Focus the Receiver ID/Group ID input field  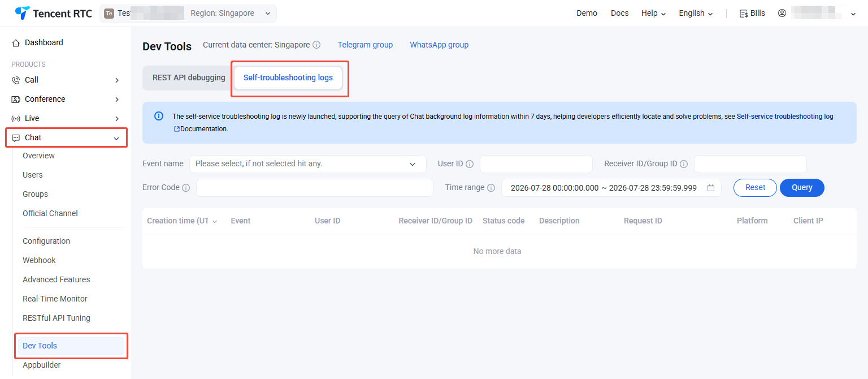[750, 164]
